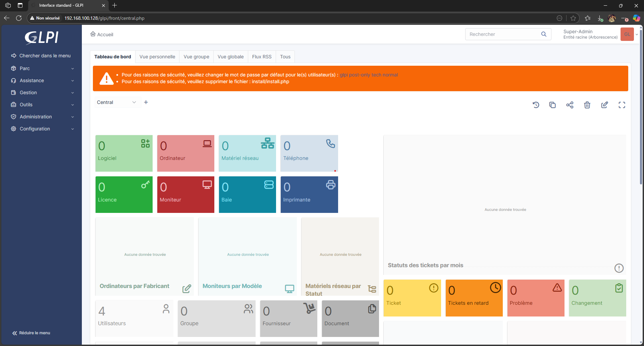
Task: Click the Administration shield icon
Action: pos(13,117)
